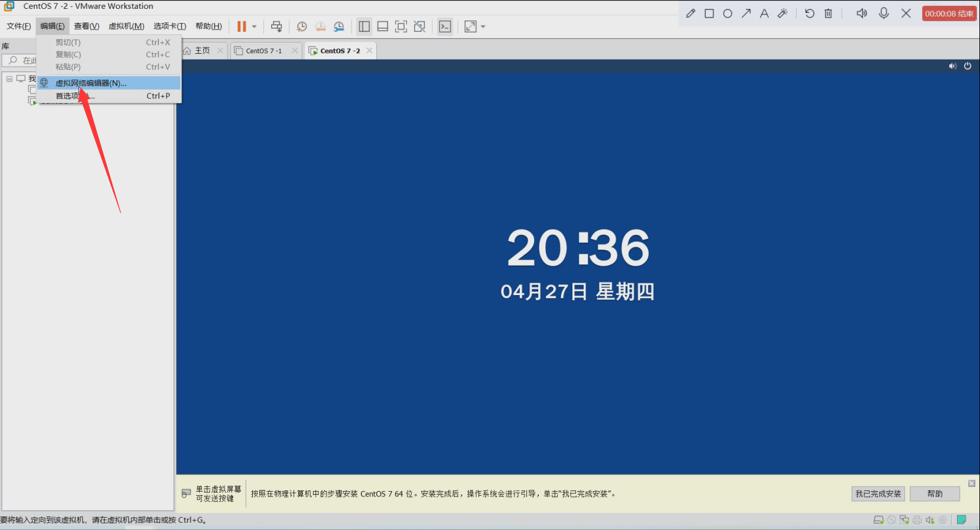Click the 我已完成安装 button
Viewport: 980px width, 530px height.
(x=878, y=494)
